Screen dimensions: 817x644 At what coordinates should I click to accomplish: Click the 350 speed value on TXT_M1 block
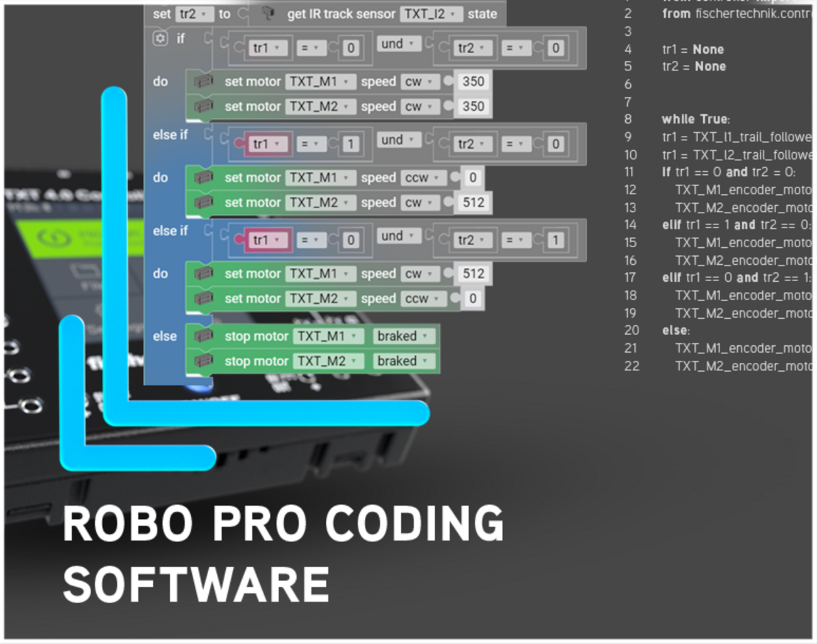473,82
